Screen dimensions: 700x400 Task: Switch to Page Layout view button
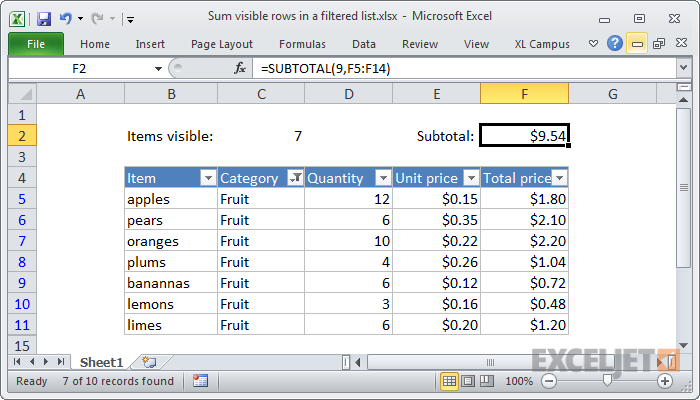point(468,381)
